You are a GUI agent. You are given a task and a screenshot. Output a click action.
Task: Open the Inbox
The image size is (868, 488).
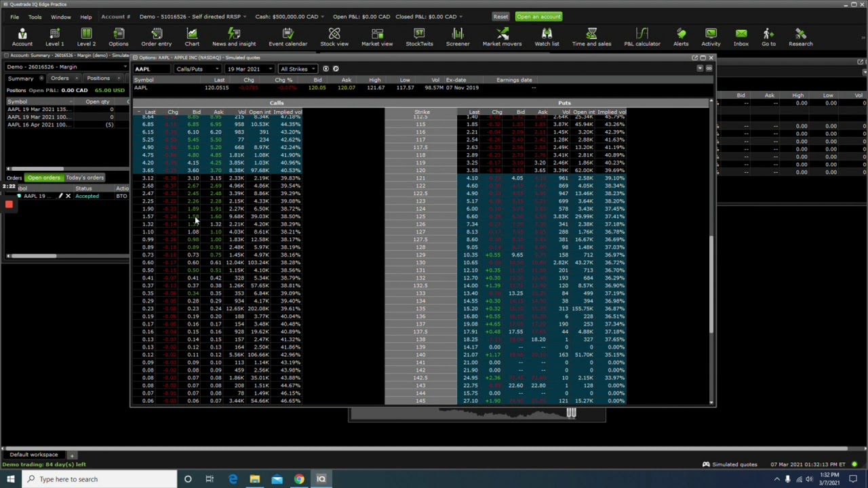pos(741,37)
